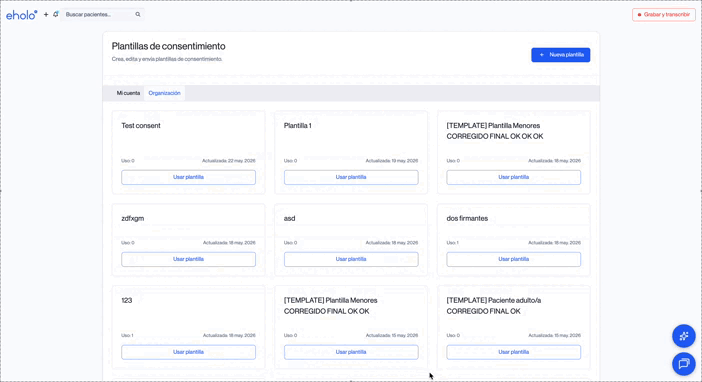The image size is (702, 382).
Task: Open the chat support bubble icon
Action: [684, 364]
